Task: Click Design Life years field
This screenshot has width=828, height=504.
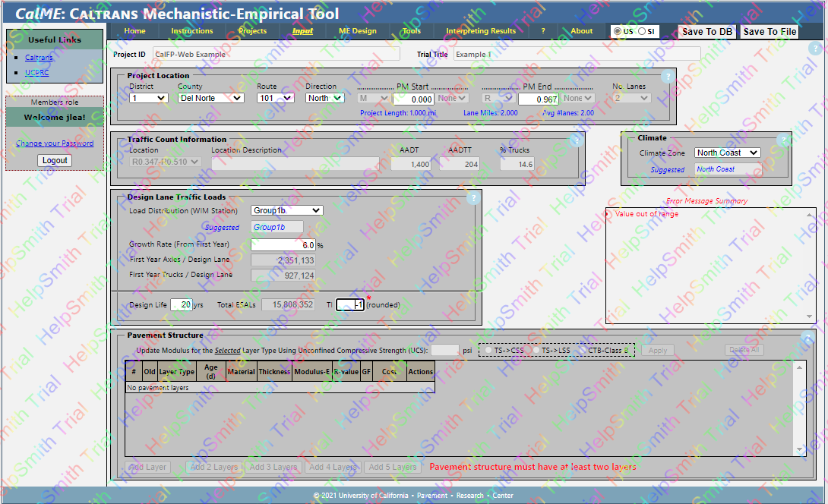Action: tap(181, 304)
